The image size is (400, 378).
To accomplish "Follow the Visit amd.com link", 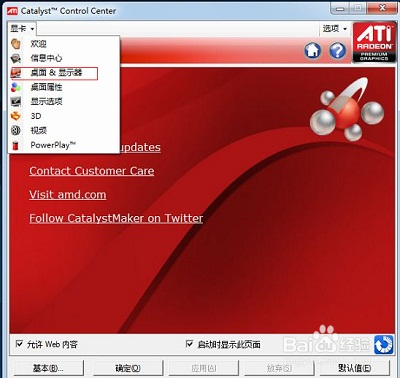I will (68, 195).
